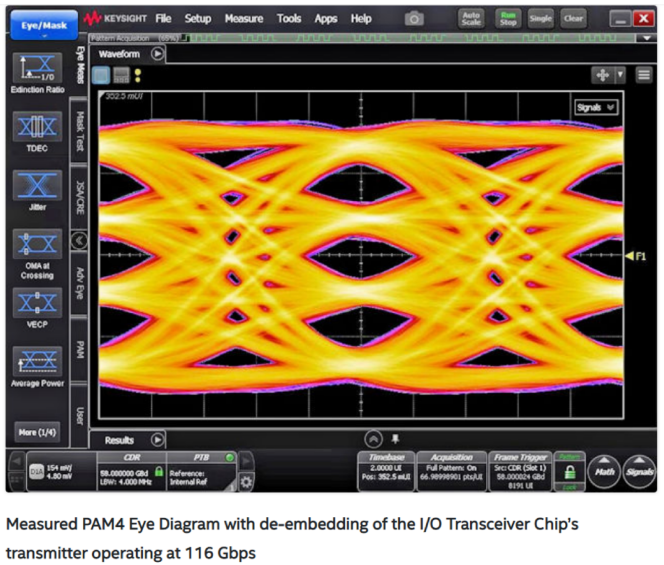Select the Extinction Ratio measurement icon

tap(36, 71)
